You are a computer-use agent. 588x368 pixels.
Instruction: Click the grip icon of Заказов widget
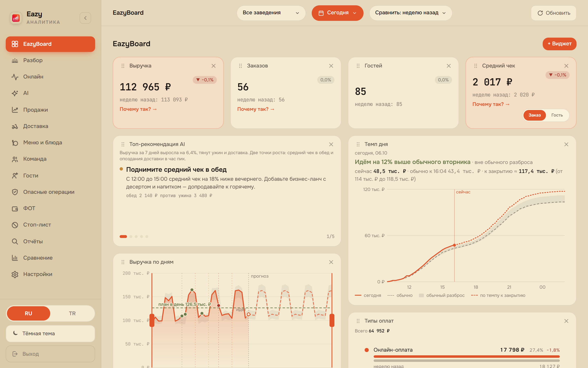point(241,66)
